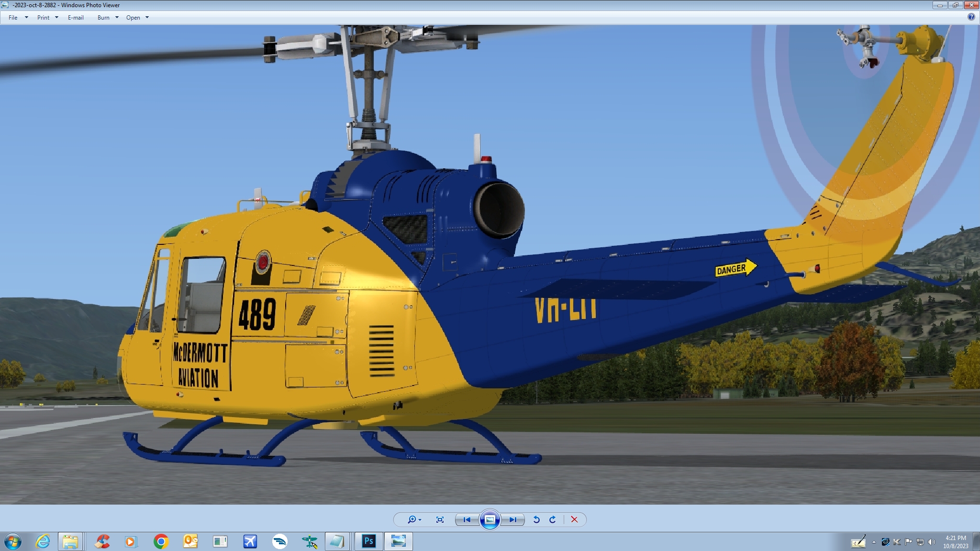Open Windows Media Player from taskbar
This screenshot has height=551, width=980.
[130, 541]
